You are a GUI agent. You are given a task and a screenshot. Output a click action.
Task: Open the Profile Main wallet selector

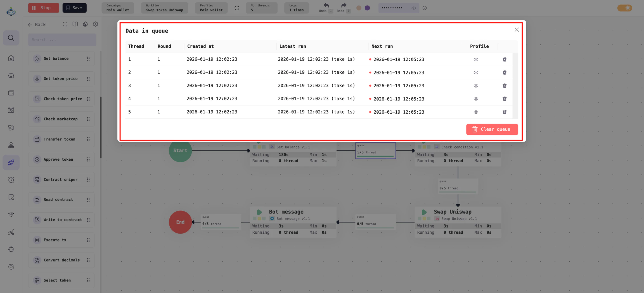[x=211, y=8]
